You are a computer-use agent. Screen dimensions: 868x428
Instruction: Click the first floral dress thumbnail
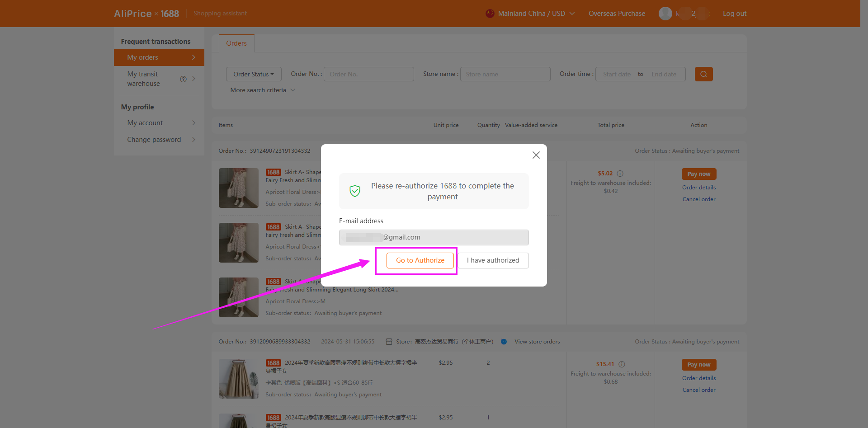(239, 188)
